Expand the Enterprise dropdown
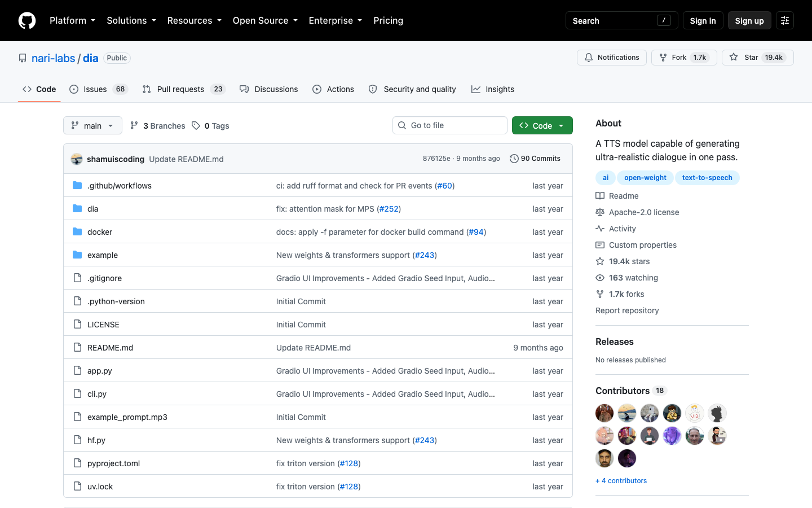This screenshot has height=508, width=812. [336, 20]
